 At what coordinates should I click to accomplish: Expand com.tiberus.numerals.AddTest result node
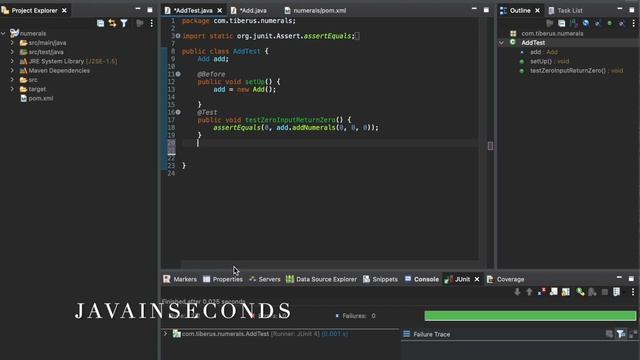click(166, 334)
